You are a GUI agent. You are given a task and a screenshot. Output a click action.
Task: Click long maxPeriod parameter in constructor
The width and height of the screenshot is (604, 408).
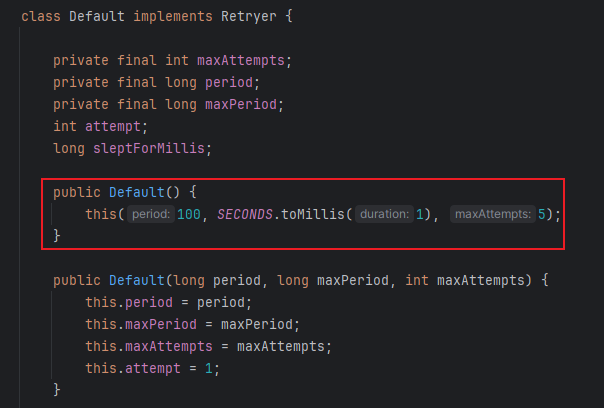(332, 280)
